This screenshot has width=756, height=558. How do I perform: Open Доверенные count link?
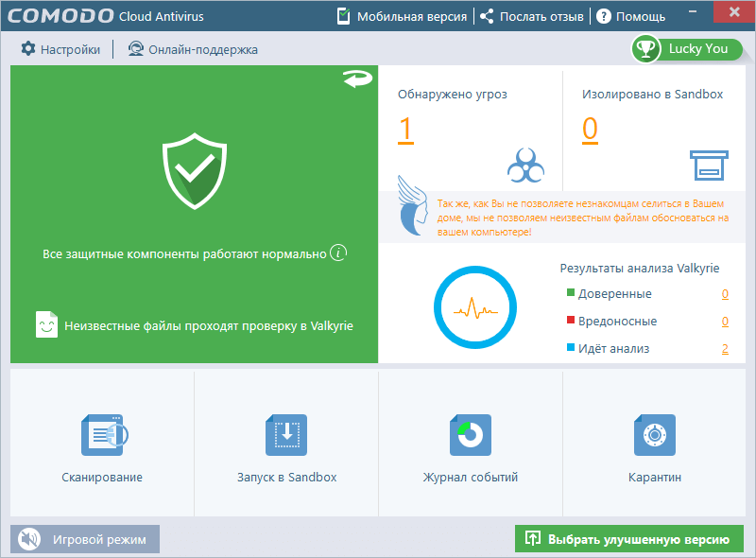click(x=725, y=294)
